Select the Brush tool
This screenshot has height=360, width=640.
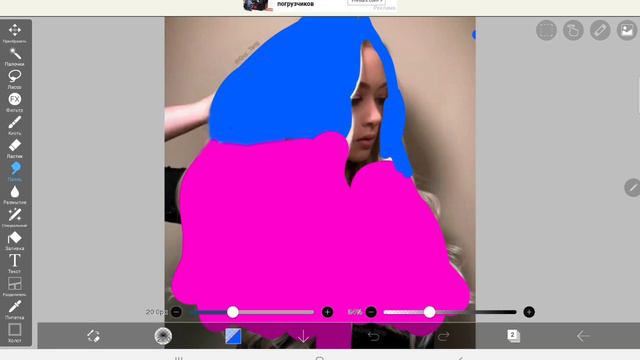(x=15, y=125)
